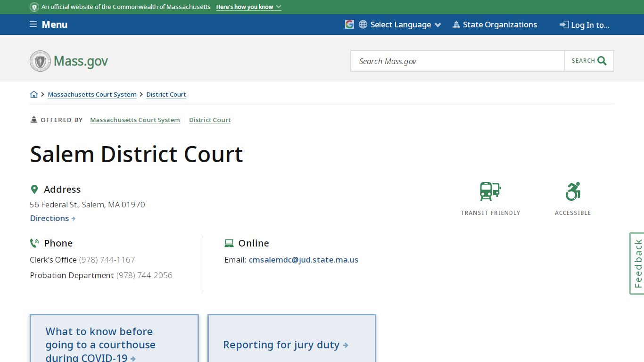Click the Log In arrow icon

pos(564,25)
